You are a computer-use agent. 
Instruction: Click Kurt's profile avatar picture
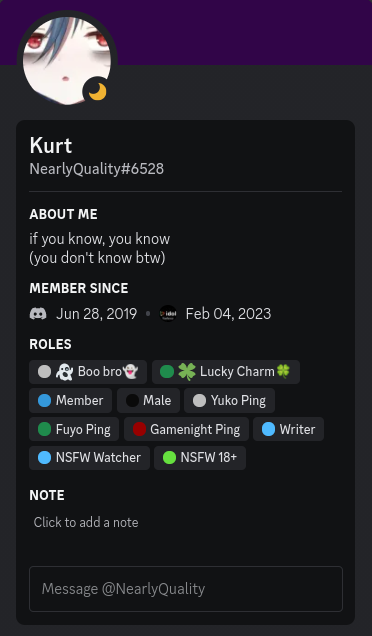click(x=67, y=61)
